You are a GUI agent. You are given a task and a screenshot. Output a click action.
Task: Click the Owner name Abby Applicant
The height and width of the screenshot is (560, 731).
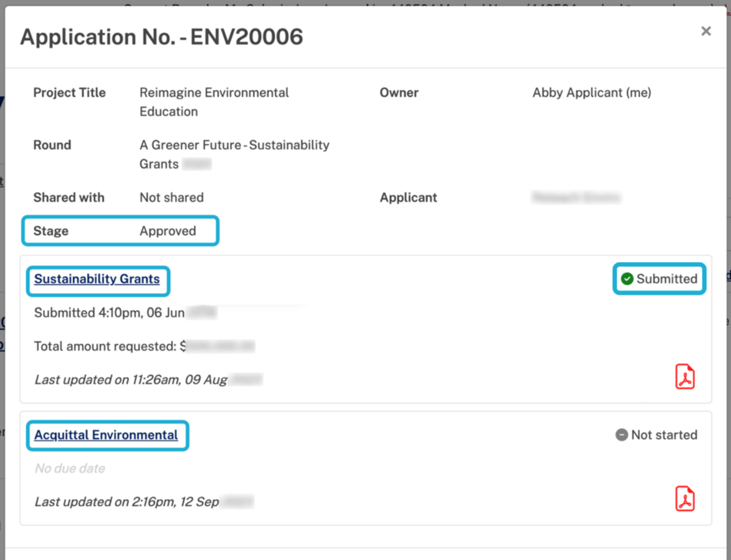click(591, 93)
